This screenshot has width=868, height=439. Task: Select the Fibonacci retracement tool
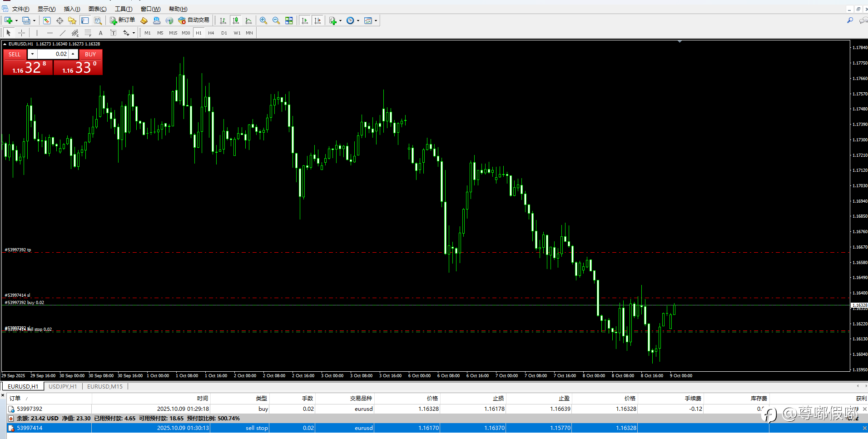point(88,33)
